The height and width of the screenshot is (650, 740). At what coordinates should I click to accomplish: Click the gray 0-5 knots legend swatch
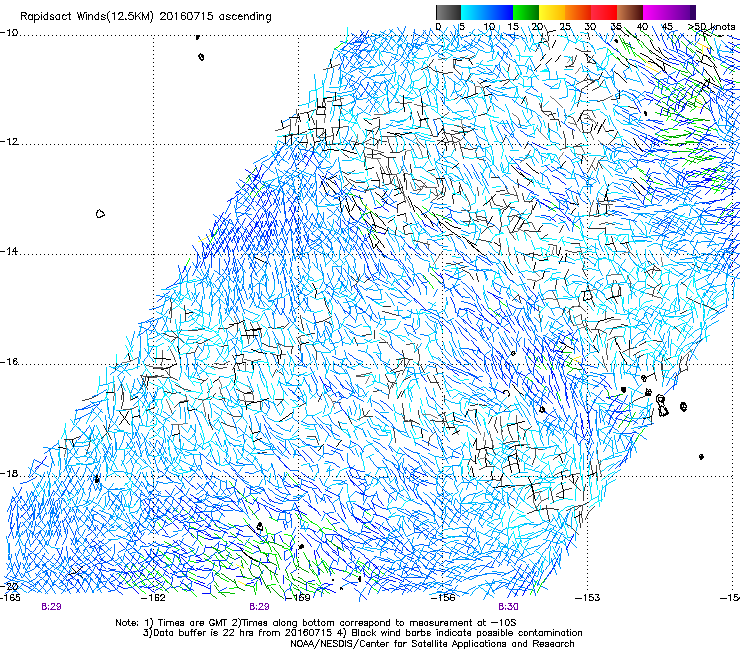448,12
